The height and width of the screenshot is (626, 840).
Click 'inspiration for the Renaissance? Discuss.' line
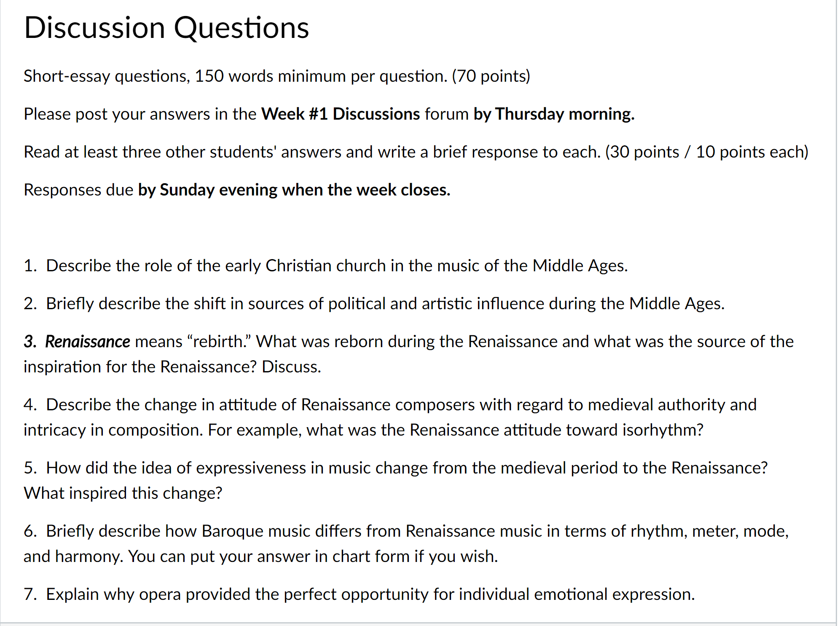click(172, 367)
